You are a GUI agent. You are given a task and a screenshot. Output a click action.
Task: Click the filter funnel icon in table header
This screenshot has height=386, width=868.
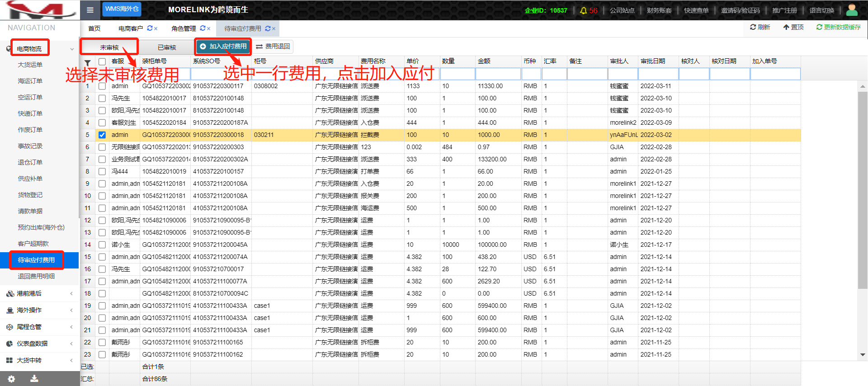[88, 62]
